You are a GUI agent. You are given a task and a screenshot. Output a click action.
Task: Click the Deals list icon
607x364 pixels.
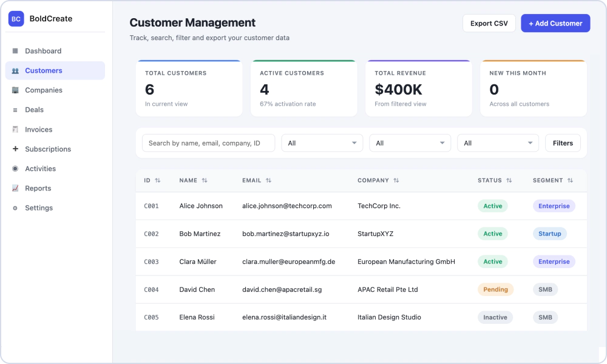pyautogui.click(x=15, y=110)
